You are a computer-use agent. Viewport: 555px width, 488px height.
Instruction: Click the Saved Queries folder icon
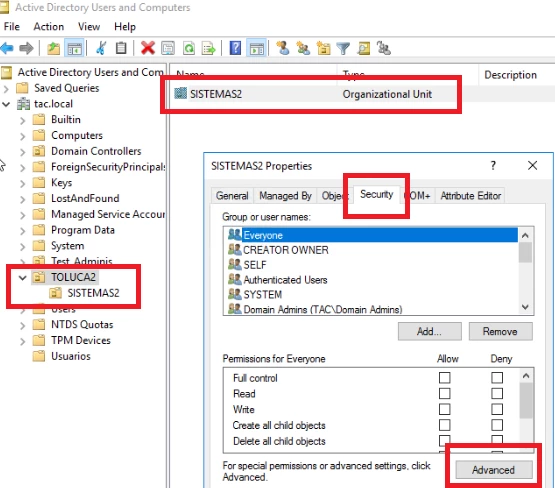coord(22,88)
